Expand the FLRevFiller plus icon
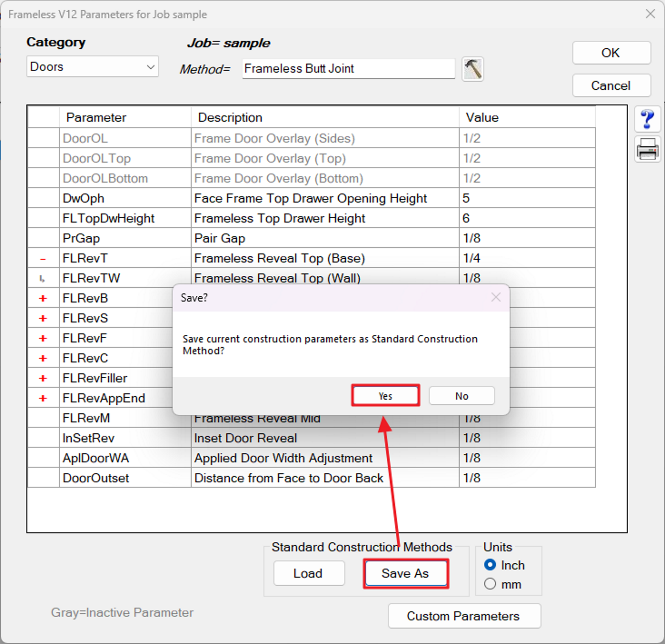This screenshot has height=644, width=665. click(x=43, y=378)
